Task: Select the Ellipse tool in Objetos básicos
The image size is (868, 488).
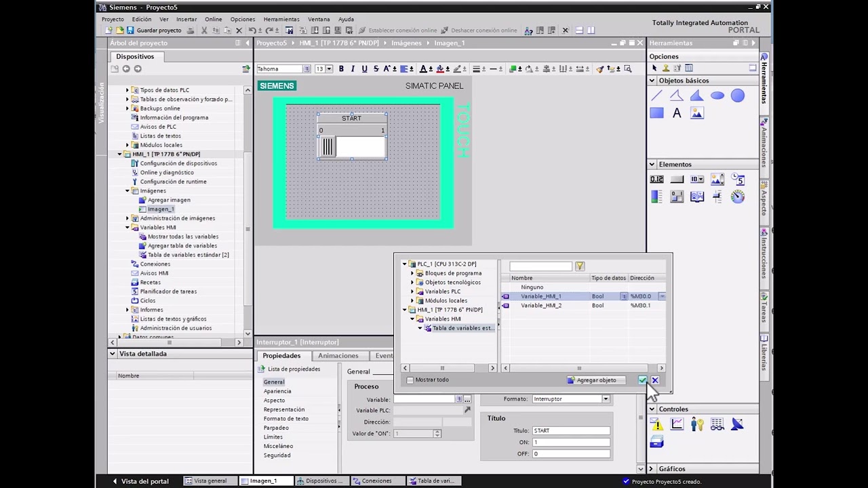Action: [717, 96]
